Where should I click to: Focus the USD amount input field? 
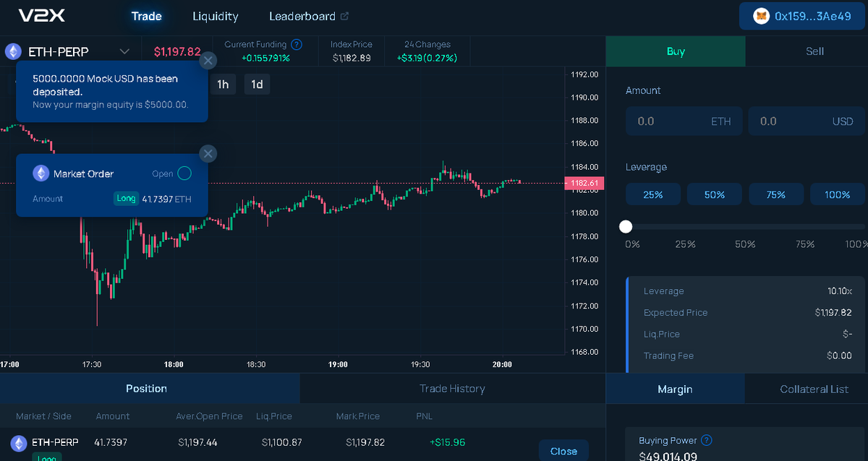point(807,121)
